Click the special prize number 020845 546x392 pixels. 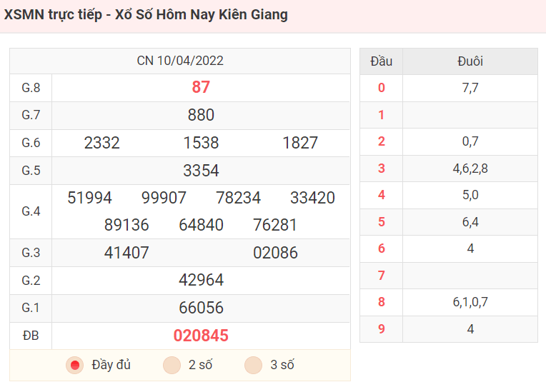[201, 336]
